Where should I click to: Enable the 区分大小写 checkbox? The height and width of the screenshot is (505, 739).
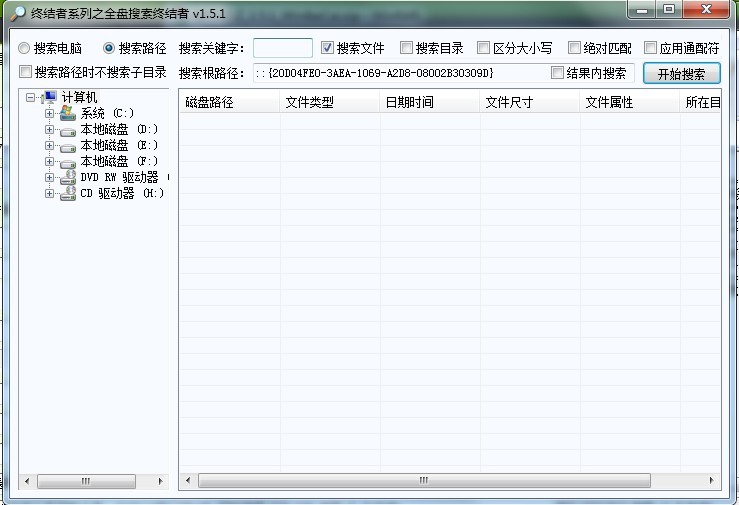(484, 48)
